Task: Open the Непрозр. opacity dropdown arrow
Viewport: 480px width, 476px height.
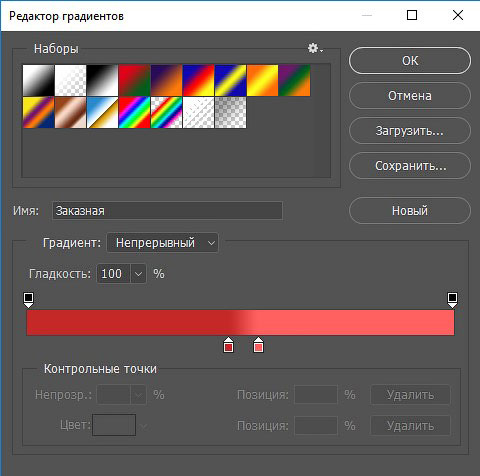Action: (x=138, y=395)
